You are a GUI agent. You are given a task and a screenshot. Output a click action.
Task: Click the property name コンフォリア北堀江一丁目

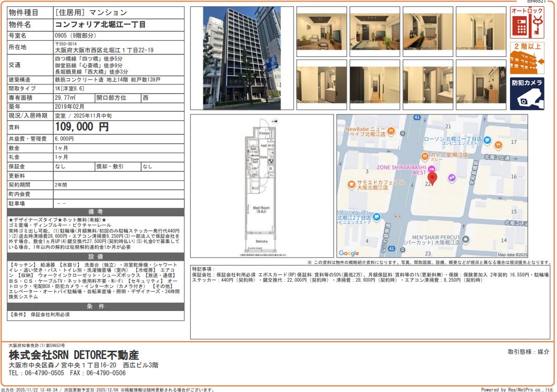(100, 25)
